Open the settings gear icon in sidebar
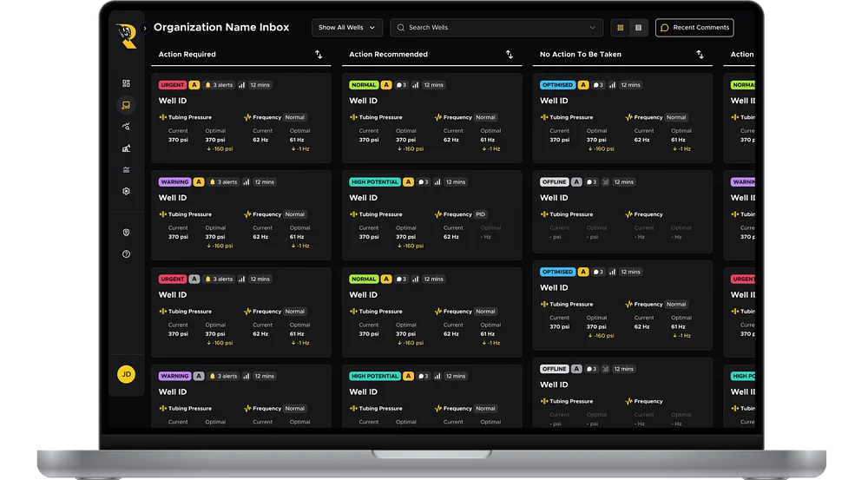 pos(126,191)
